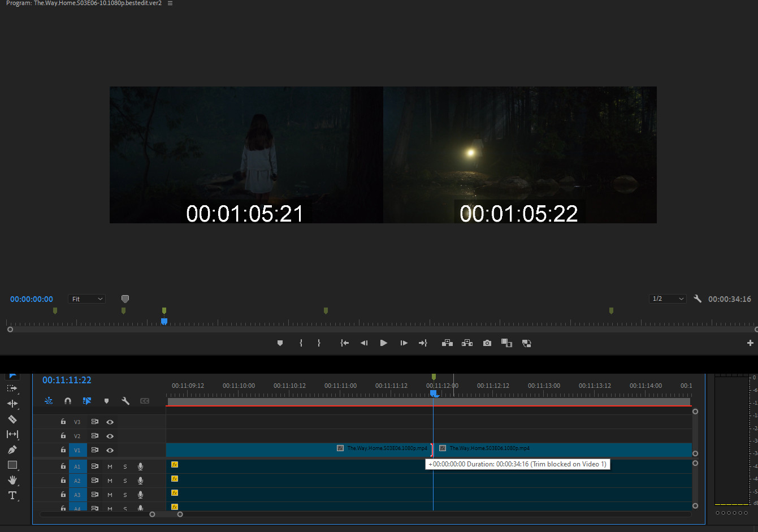The width and height of the screenshot is (758, 532).
Task: Hide track output for V3
Action: 110,422
